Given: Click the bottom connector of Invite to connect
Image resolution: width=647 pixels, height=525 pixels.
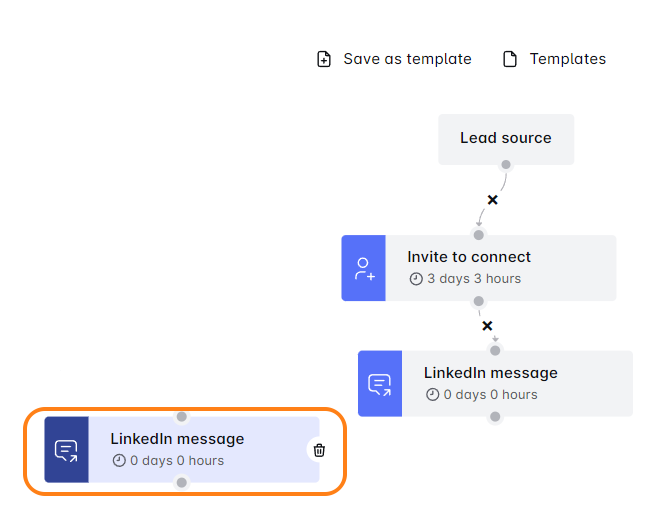Looking at the screenshot, I should (479, 301).
